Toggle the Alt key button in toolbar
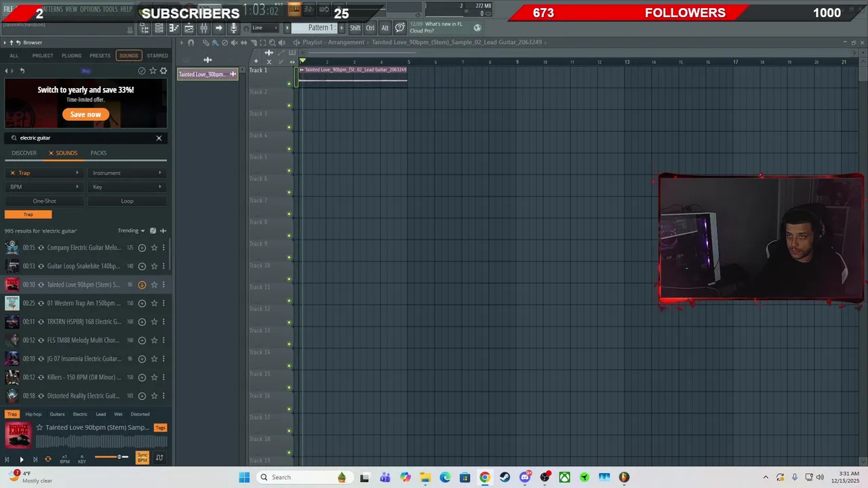 (x=385, y=28)
